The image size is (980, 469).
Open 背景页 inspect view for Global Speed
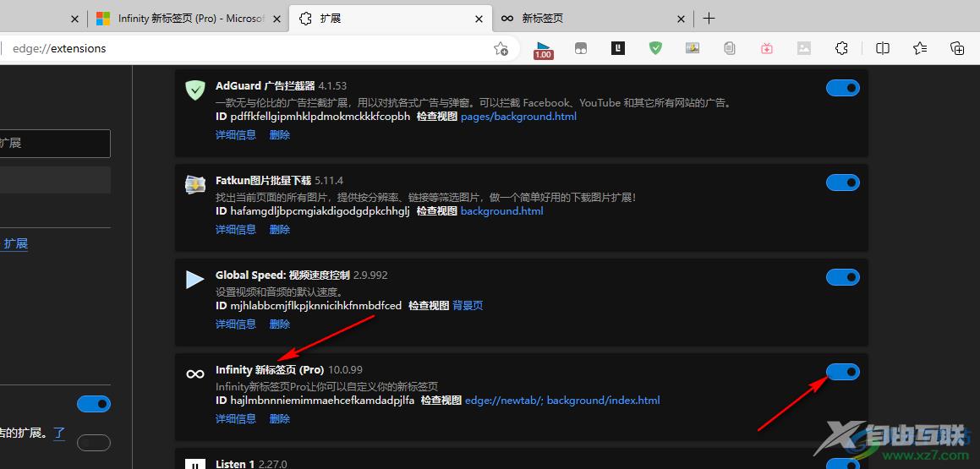point(468,306)
